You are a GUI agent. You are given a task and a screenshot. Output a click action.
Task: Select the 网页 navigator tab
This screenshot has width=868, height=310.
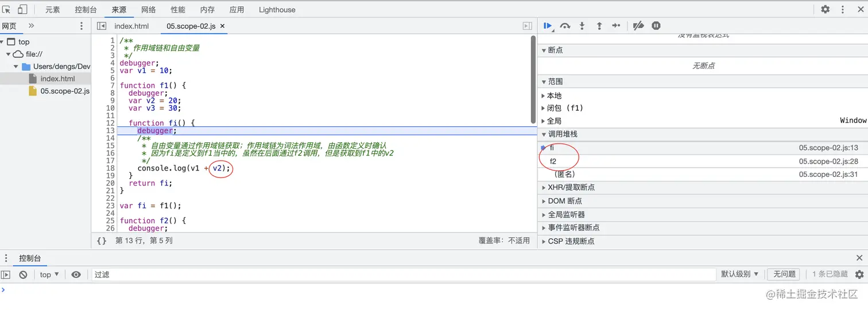click(x=9, y=26)
